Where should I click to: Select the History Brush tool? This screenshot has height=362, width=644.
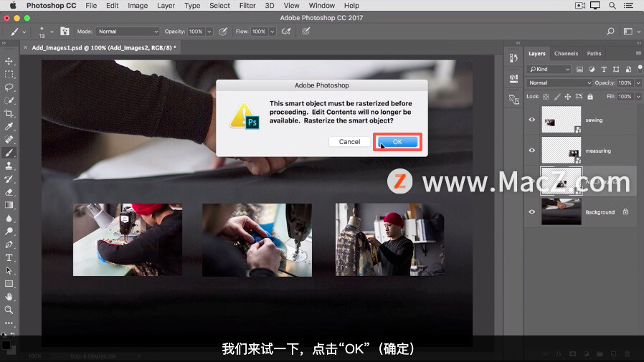pyautogui.click(x=9, y=179)
